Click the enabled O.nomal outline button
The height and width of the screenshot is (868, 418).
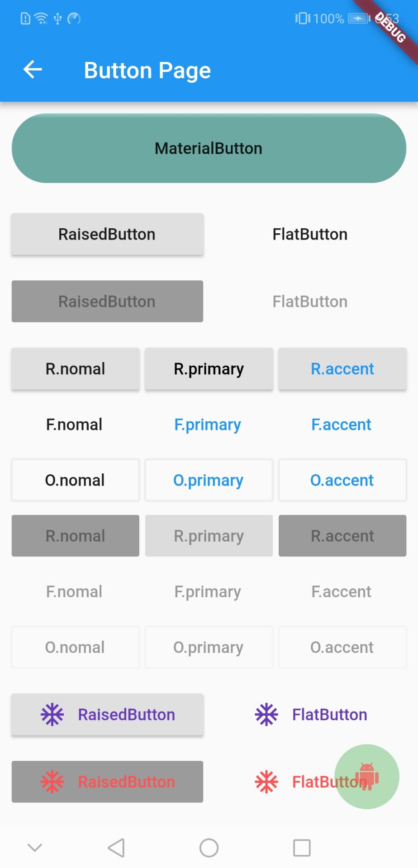click(75, 480)
